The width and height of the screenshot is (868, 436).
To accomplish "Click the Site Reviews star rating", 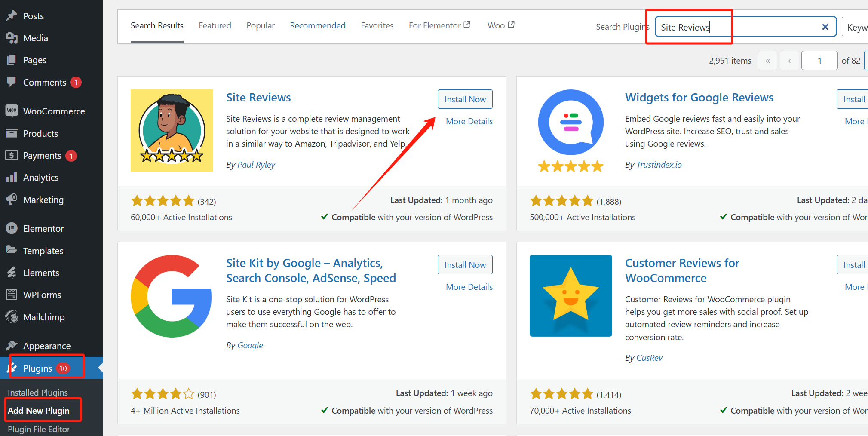I will click(x=163, y=201).
